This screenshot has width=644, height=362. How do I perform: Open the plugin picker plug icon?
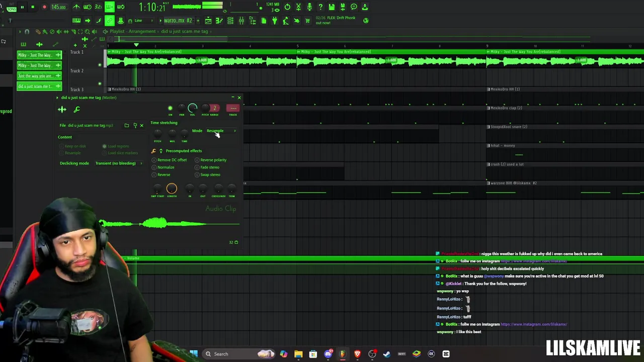click(x=275, y=21)
